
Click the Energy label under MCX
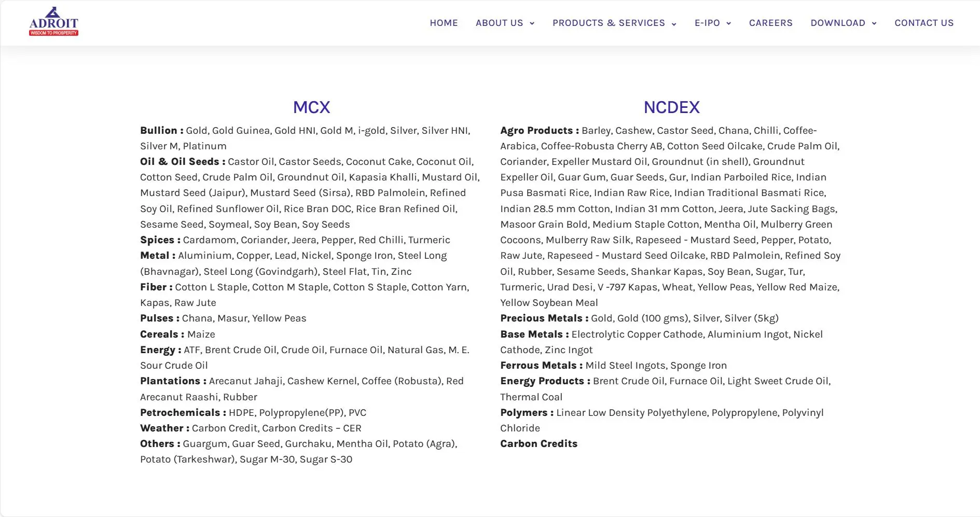pyautogui.click(x=160, y=350)
